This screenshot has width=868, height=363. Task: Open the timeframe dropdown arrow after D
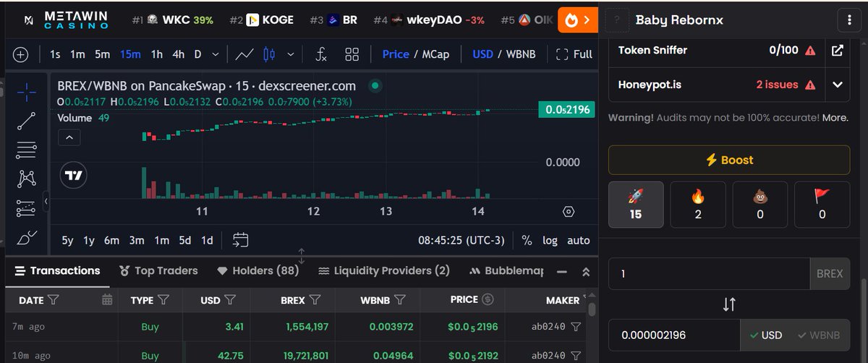click(x=216, y=54)
